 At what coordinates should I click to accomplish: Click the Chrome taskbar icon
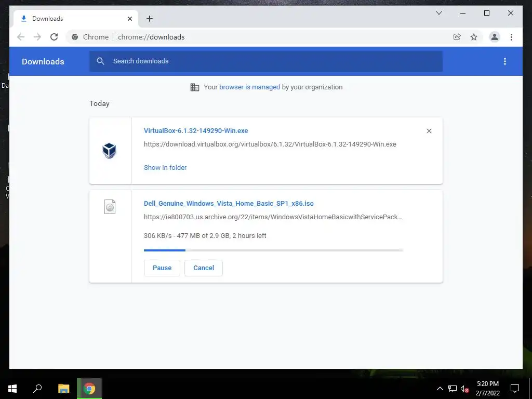[x=89, y=389]
